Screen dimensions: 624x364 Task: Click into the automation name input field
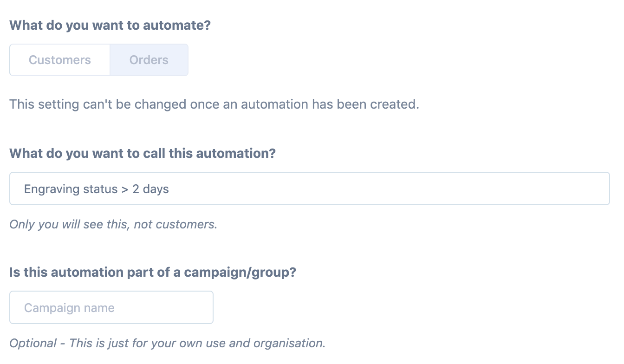[309, 189]
